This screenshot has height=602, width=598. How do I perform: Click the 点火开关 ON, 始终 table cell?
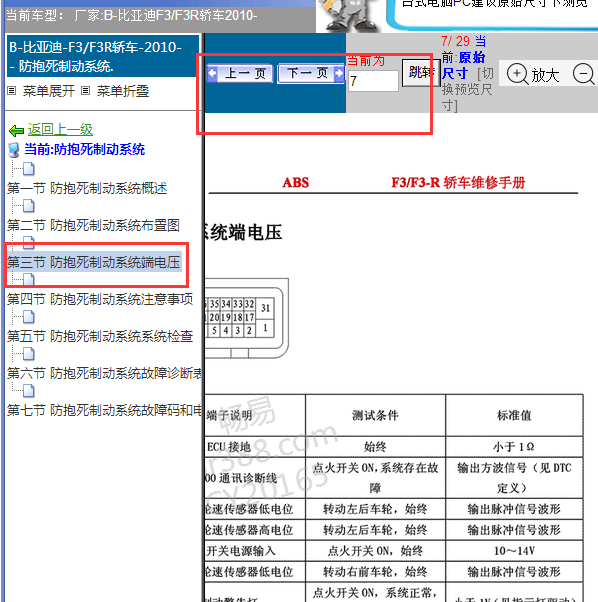375,551
